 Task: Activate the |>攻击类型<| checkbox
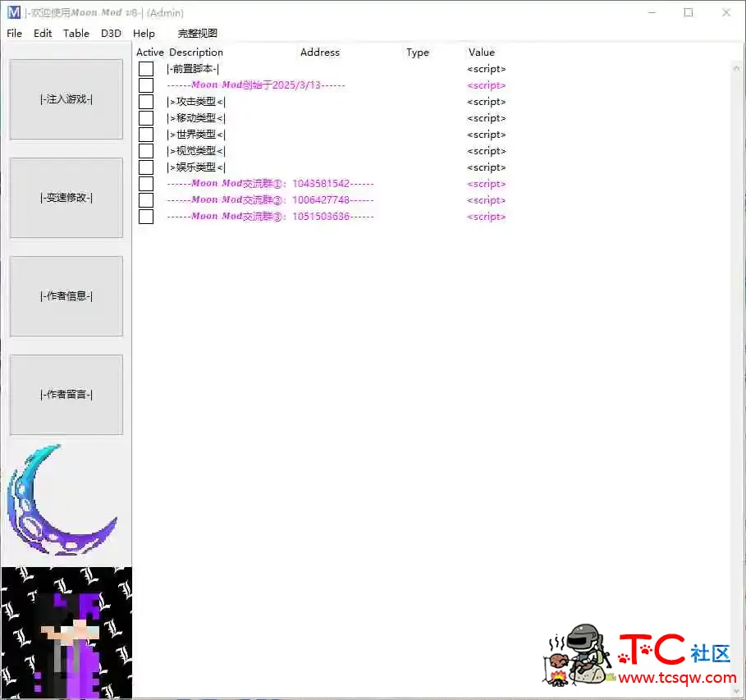[x=146, y=102]
